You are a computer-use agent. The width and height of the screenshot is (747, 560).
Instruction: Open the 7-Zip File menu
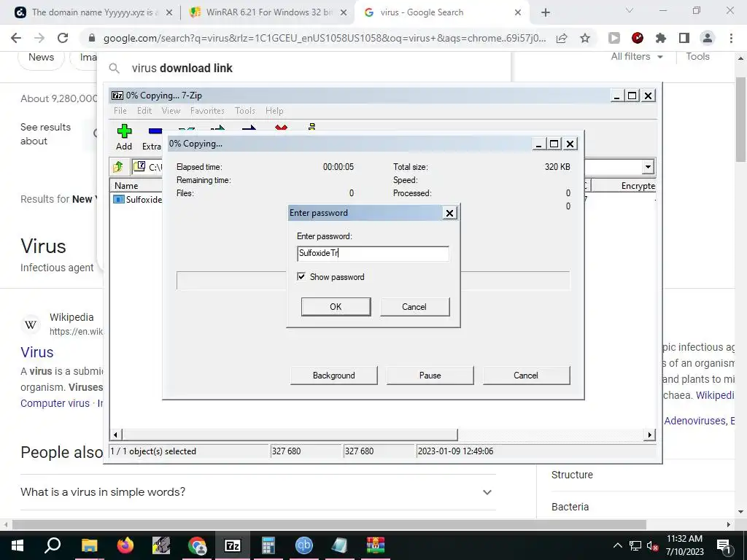(x=120, y=111)
